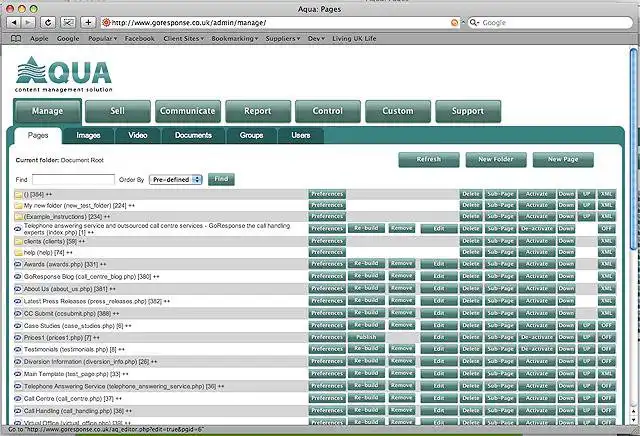640x436 pixels.
Task: Click the green Refresh button
Action: [x=429, y=160]
